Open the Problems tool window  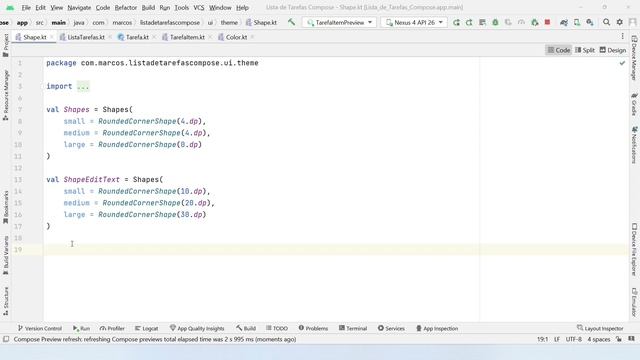(313, 328)
